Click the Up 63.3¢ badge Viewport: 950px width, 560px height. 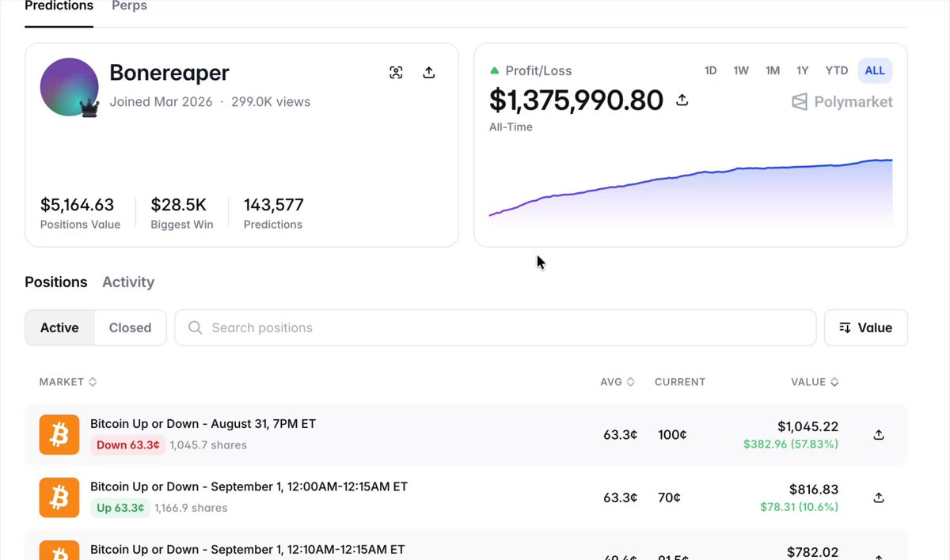[120, 508]
